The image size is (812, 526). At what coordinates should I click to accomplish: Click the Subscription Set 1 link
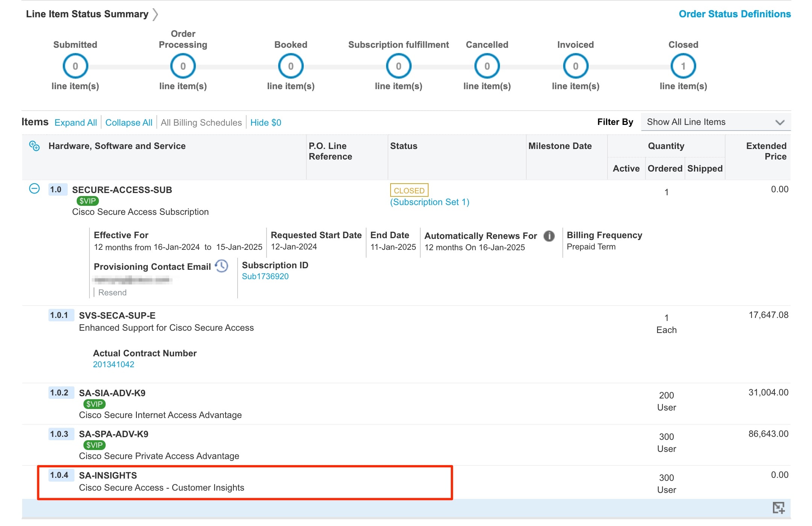pyautogui.click(x=430, y=202)
